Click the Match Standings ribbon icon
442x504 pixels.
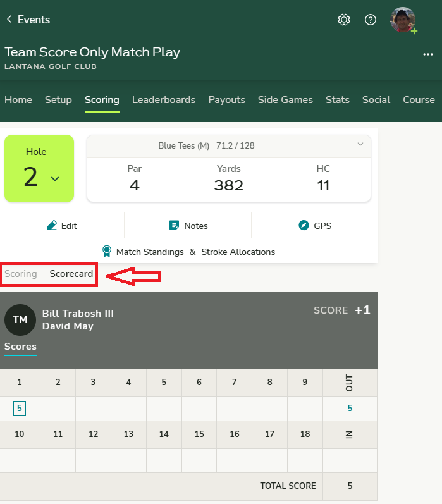(x=107, y=251)
